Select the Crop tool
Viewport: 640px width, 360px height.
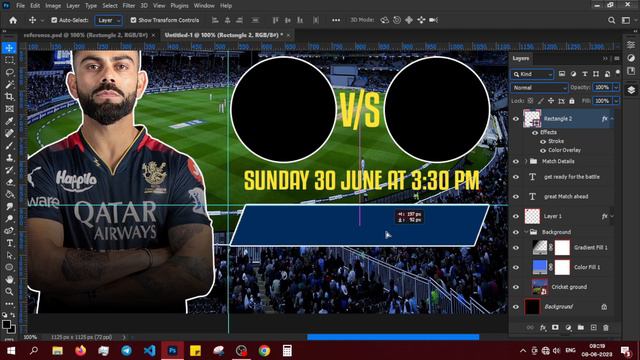9,97
